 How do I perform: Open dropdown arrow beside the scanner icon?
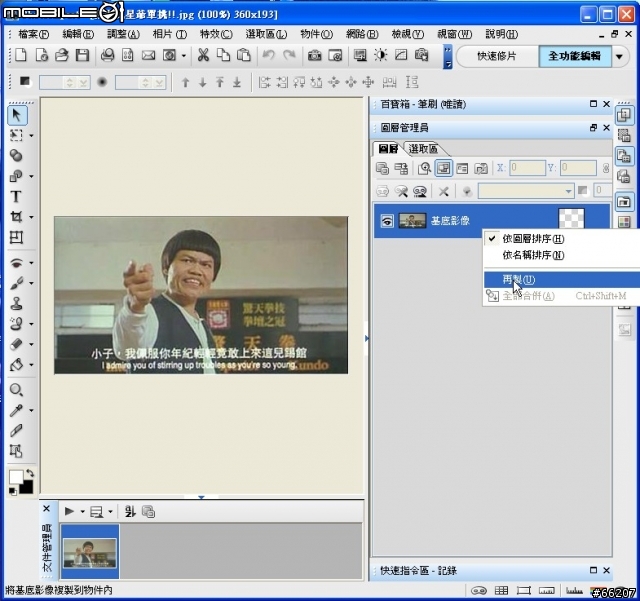click(x=184, y=55)
